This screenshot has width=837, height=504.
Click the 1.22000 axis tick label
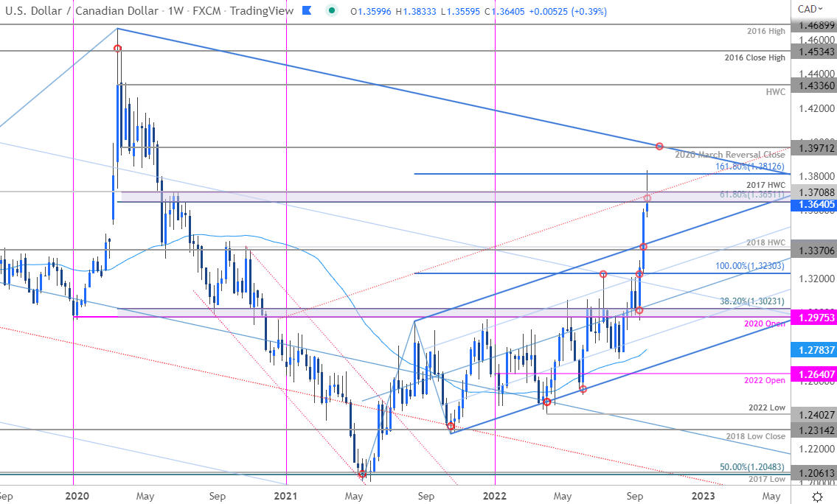click(816, 449)
